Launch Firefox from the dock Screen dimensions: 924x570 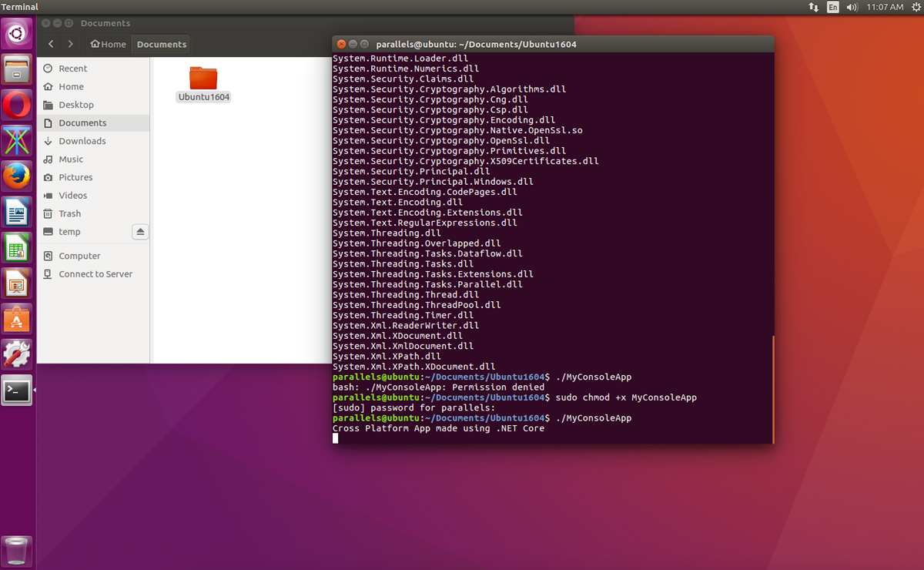17,176
